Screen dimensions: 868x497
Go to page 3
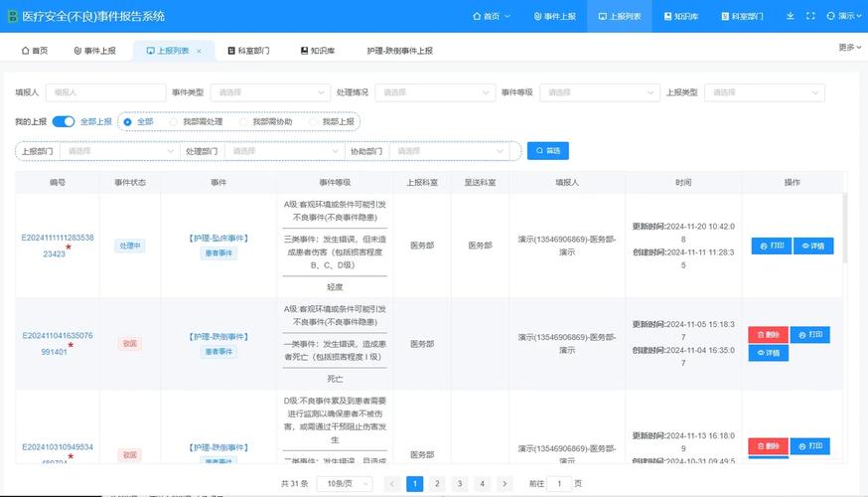point(460,484)
